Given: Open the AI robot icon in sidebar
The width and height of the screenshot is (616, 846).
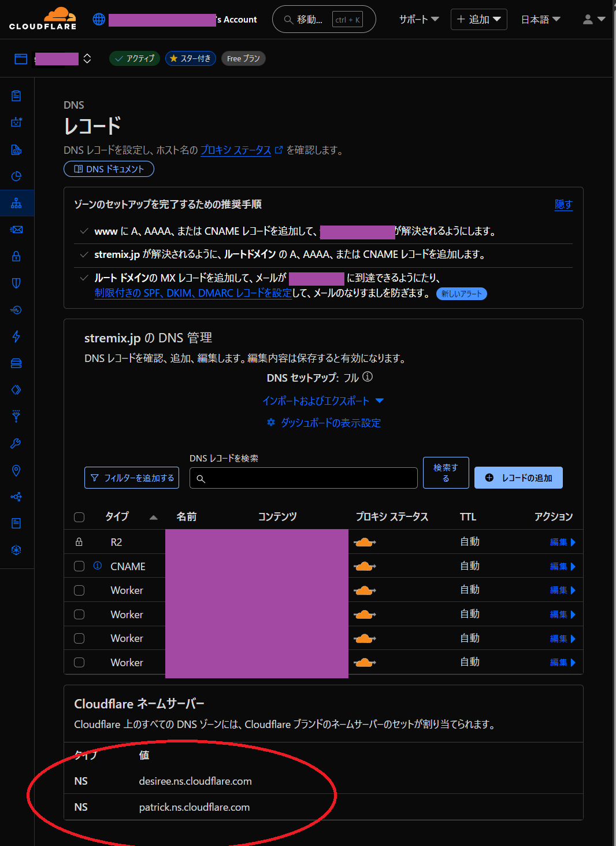Looking at the screenshot, I should (16, 123).
